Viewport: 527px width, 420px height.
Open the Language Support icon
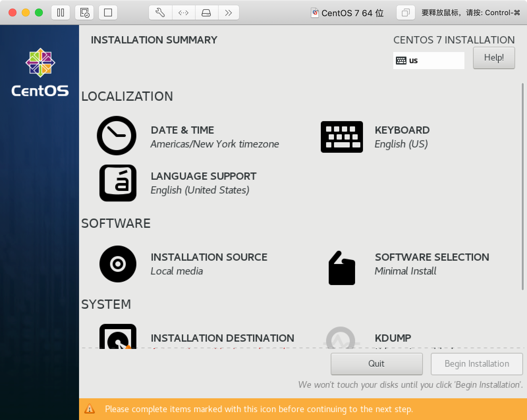tap(118, 183)
